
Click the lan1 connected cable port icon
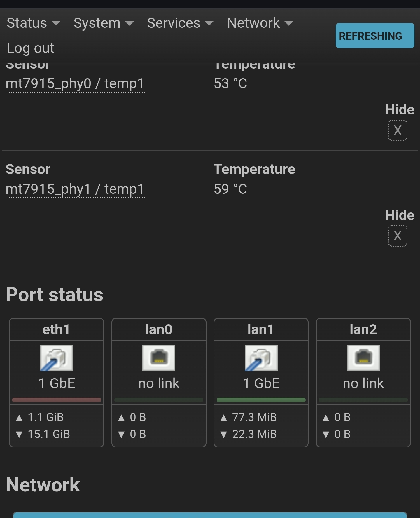coord(261,358)
